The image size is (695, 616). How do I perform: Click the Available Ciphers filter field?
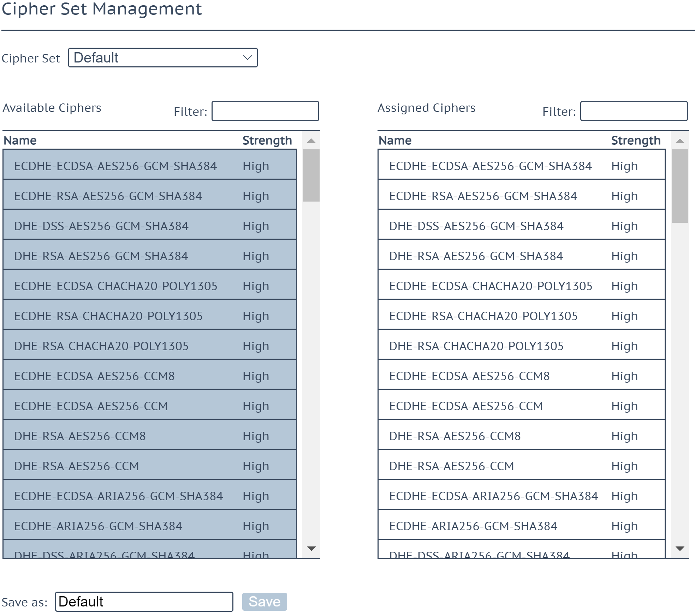coord(265,111)
